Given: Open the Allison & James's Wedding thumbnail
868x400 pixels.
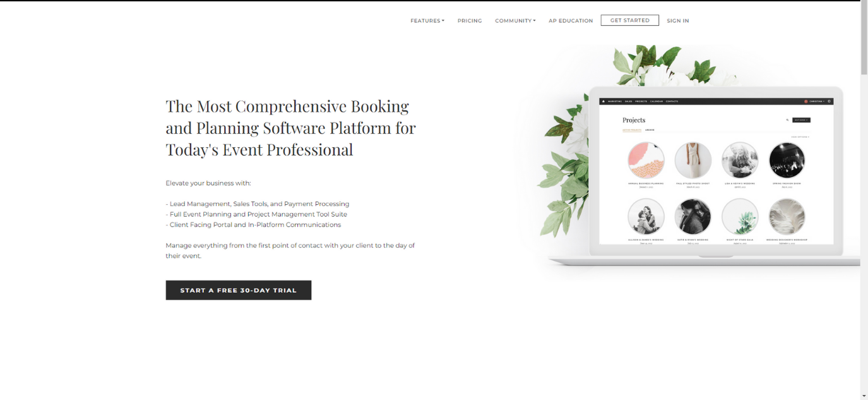Looking at the screenshot, I should click(646, 217).
